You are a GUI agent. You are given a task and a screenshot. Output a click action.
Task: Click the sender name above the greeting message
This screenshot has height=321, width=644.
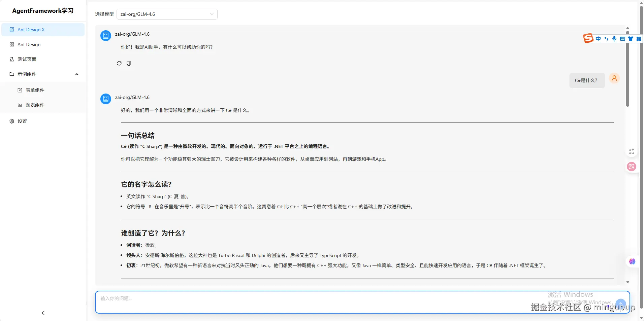click(132, 34)
